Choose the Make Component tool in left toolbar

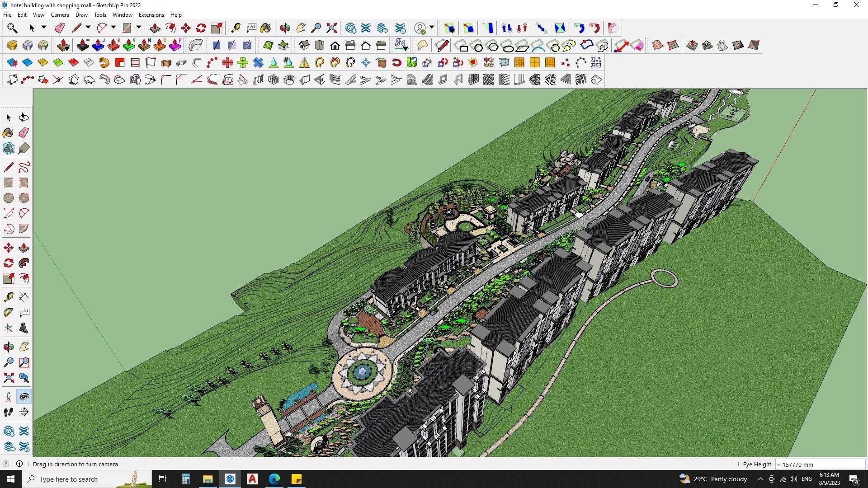(9, 148)
